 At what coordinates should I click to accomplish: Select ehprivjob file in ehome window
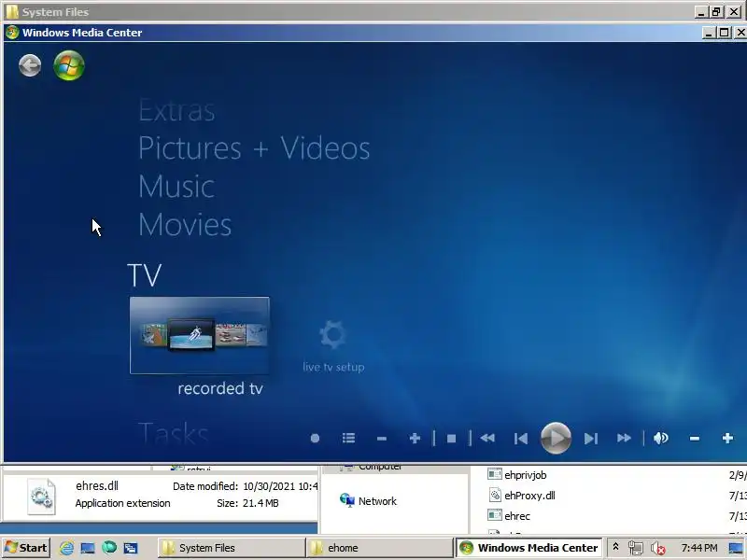(x=526, y=475)
